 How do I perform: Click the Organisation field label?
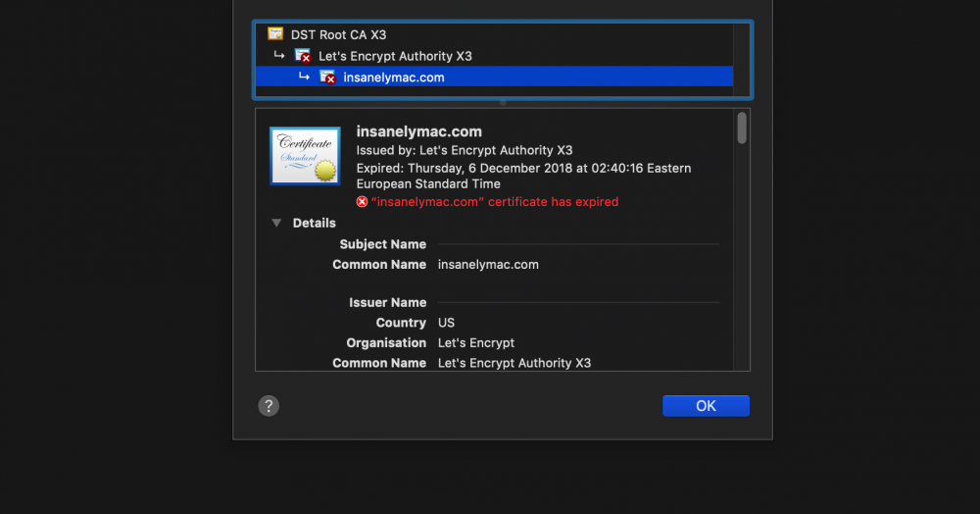[x=386, y=342]
